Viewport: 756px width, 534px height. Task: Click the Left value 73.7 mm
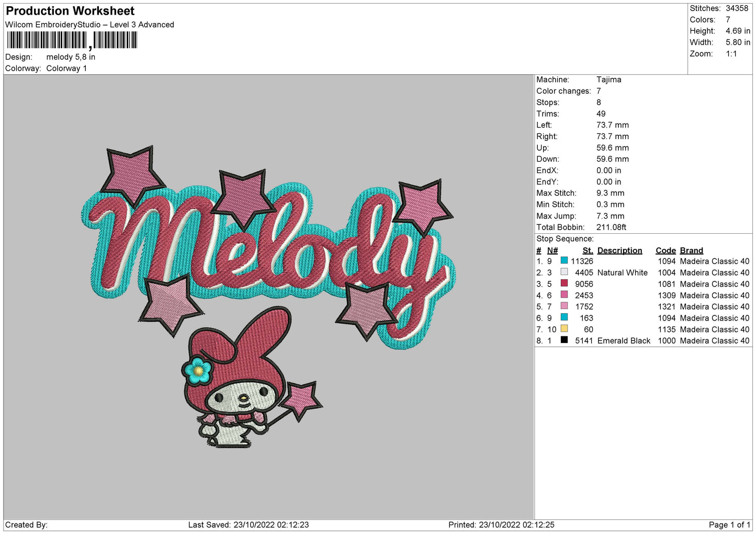pos(613,125)
